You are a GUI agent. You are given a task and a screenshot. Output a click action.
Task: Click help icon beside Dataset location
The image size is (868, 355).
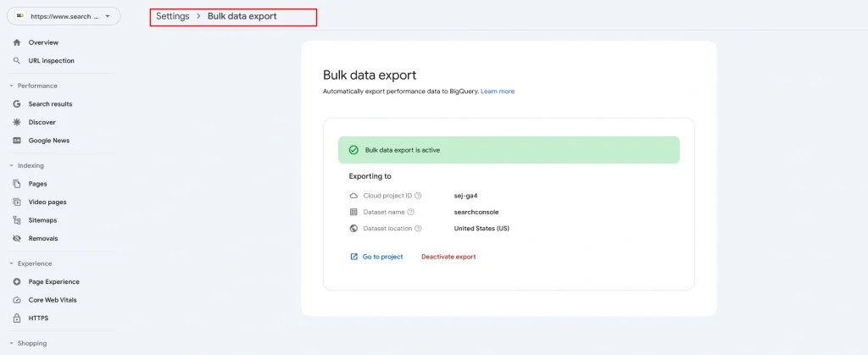click(418, 229)
